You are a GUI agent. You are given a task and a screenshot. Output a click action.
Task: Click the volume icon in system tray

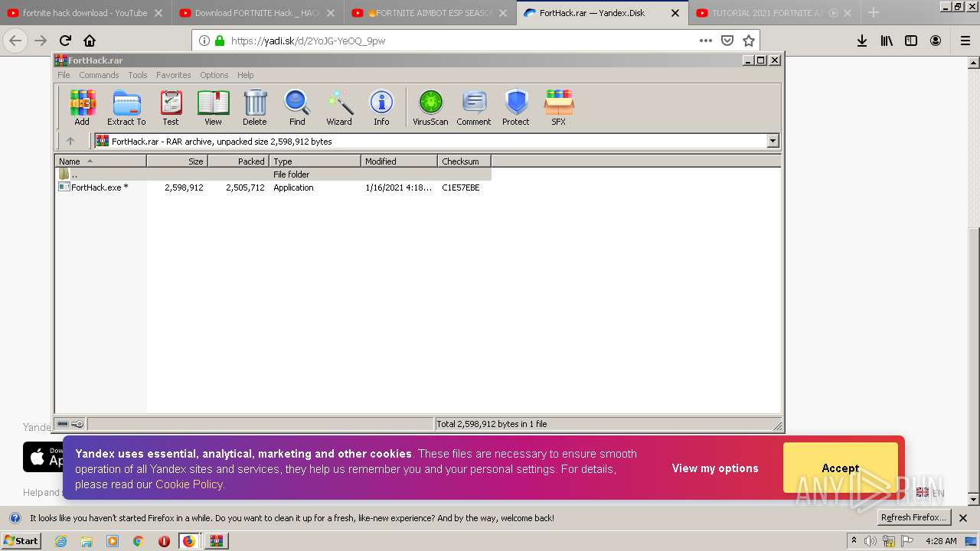(x=871, y=541)
